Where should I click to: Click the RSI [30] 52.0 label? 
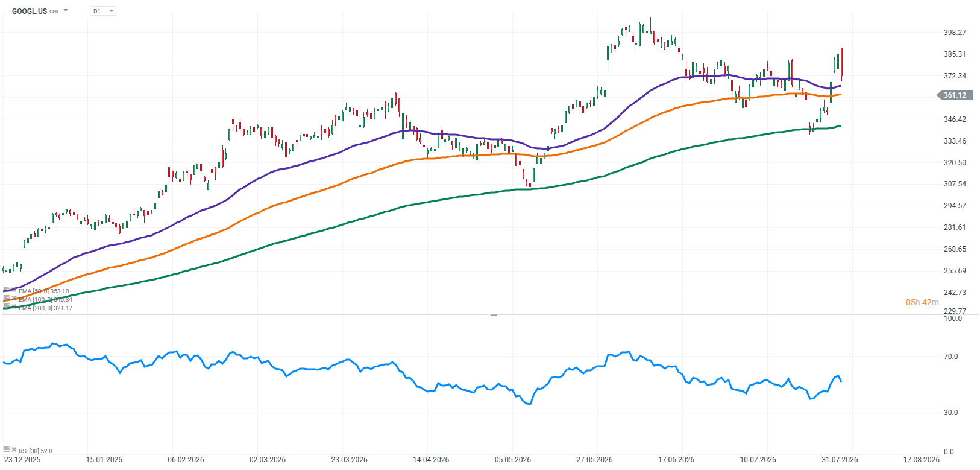tap(36, 451)
